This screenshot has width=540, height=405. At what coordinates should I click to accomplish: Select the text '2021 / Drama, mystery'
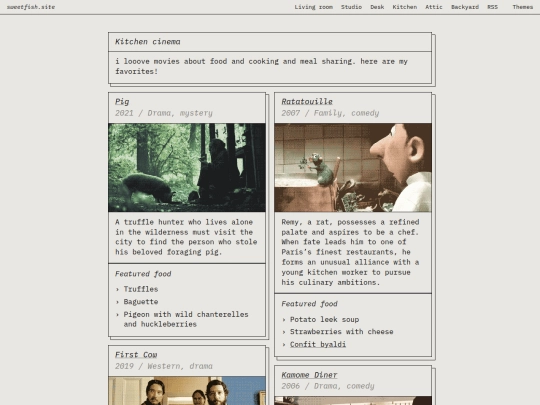164,113
